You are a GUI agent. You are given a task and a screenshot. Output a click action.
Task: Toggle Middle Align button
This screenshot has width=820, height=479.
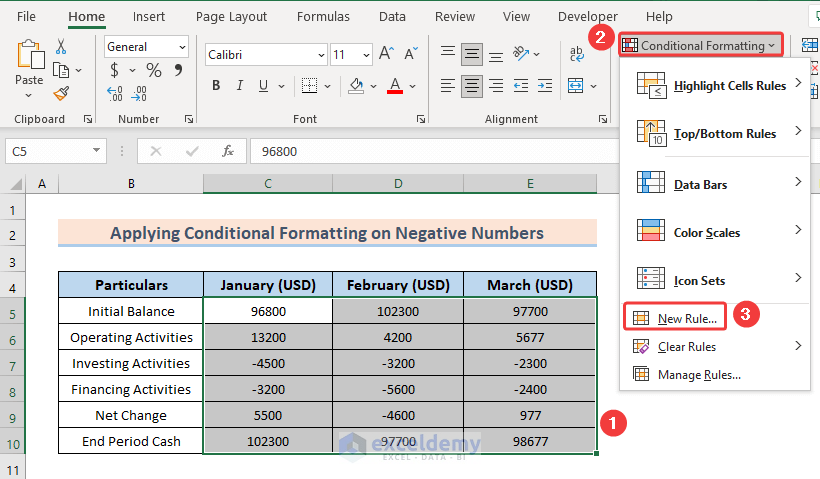[472, 54]
